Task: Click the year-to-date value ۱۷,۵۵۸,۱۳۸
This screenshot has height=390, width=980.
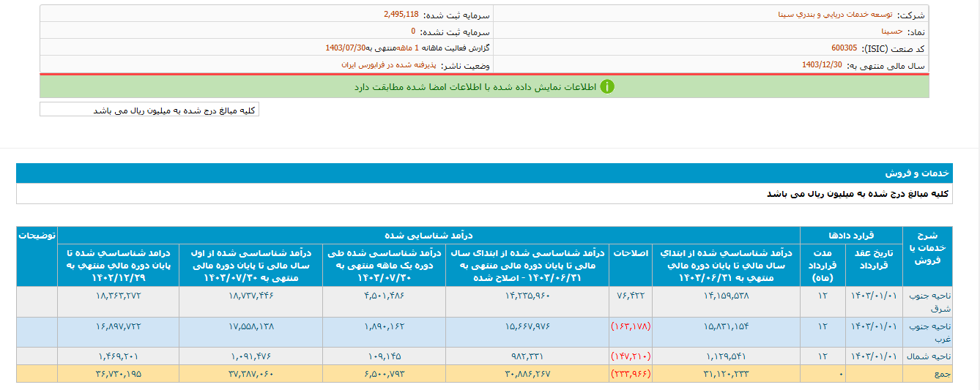Action: (250, 326)
